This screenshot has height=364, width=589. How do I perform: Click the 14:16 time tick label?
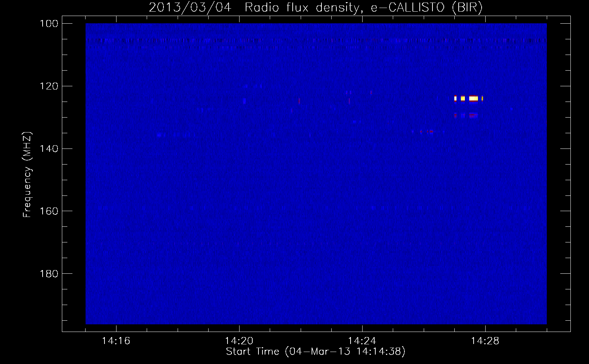coord(116,341)
